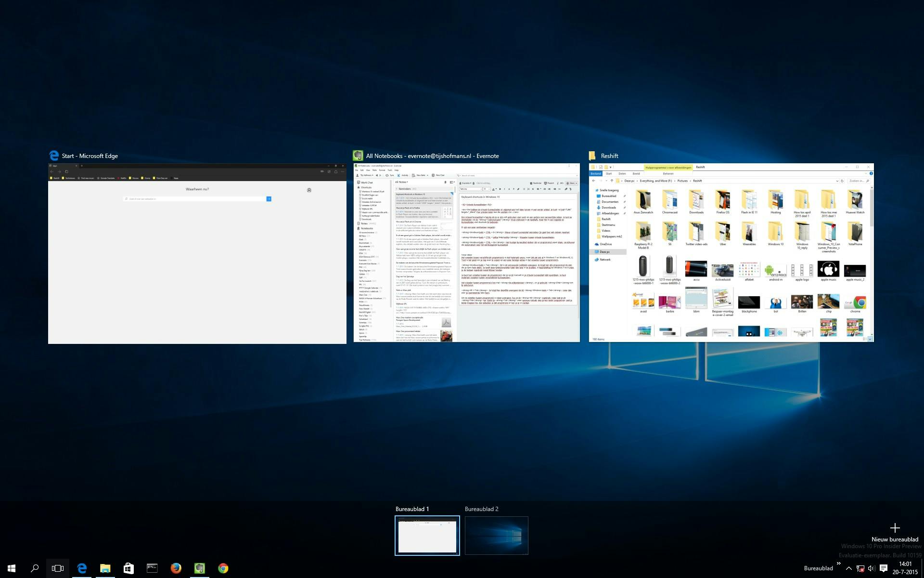
Task: Toggle underline formatting in the note toolbar
Action: point(509,189)
